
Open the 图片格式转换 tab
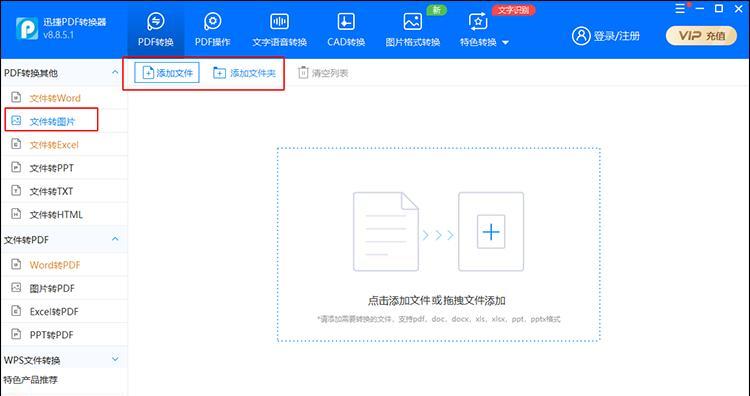412,29
